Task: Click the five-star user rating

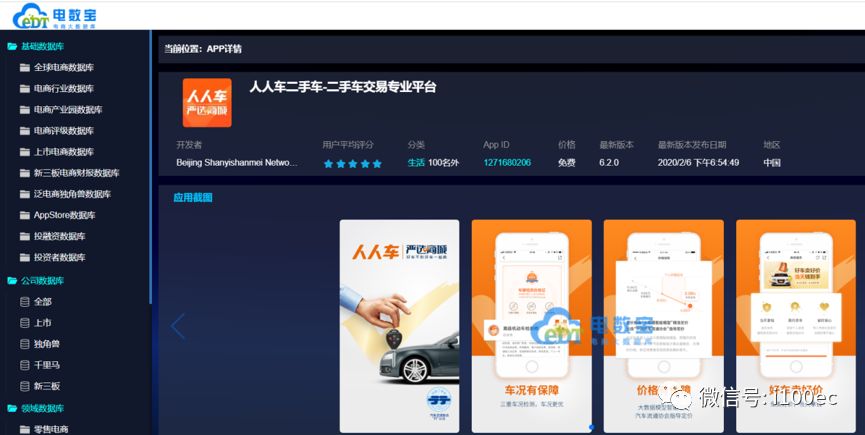Action: click(353, 163)
